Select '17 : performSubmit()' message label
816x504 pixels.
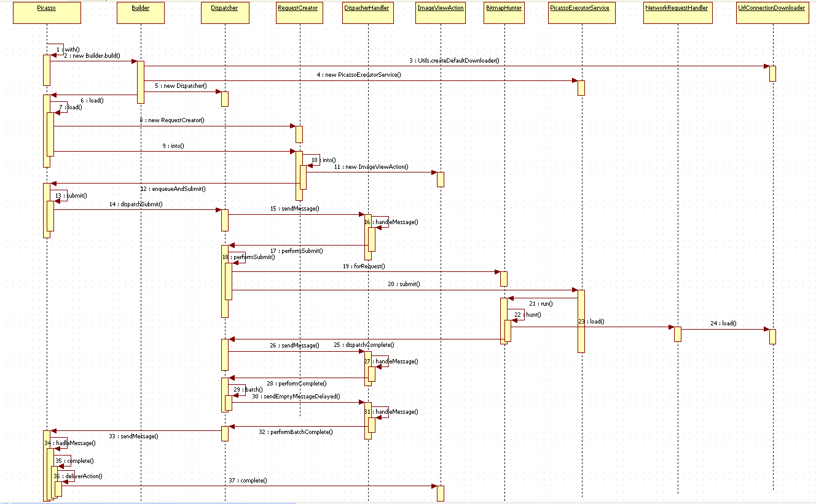[x=297, y=251]
